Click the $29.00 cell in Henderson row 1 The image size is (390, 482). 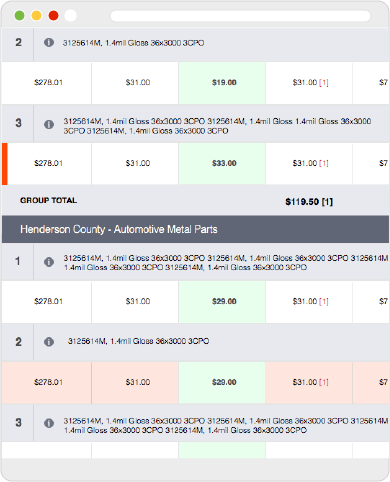pyautogui.click(x=222, y=301)
